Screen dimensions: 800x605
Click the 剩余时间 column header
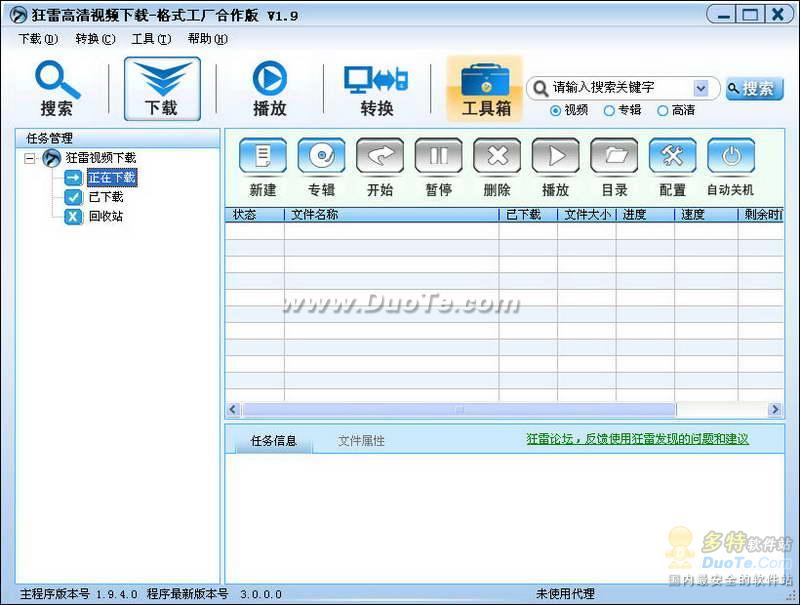click(761, 215)
